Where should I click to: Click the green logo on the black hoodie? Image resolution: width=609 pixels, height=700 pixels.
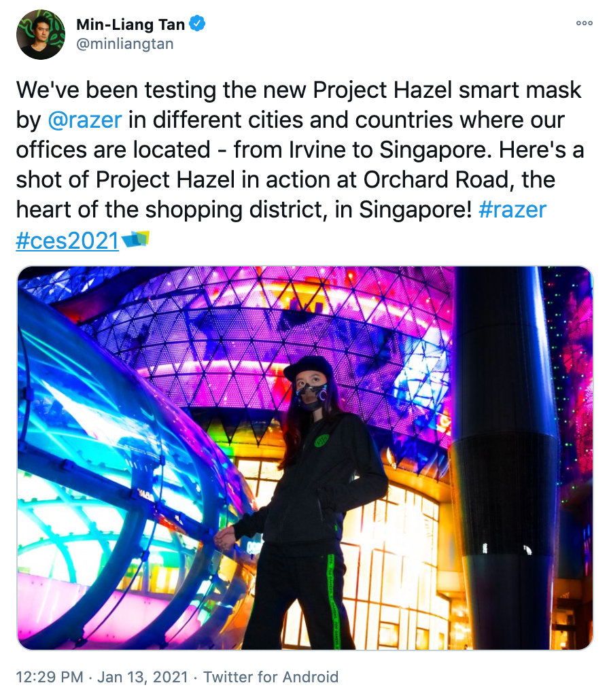point(322,441)
